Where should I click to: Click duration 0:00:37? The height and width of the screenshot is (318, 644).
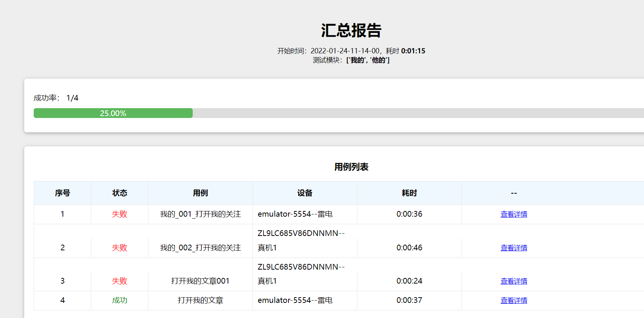[409, 300]
